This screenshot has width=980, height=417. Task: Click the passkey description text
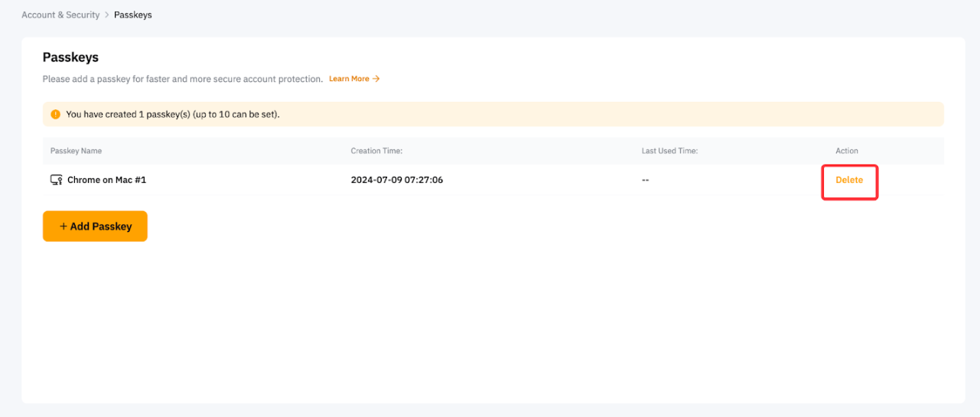pos(182,79)
